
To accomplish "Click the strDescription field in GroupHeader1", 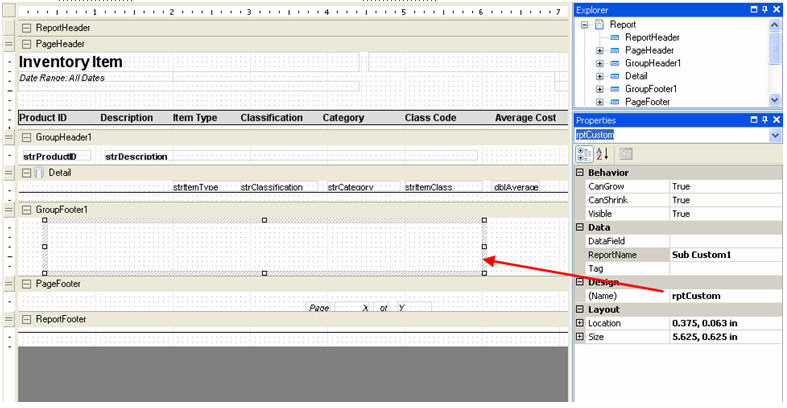I will (137, 156).
